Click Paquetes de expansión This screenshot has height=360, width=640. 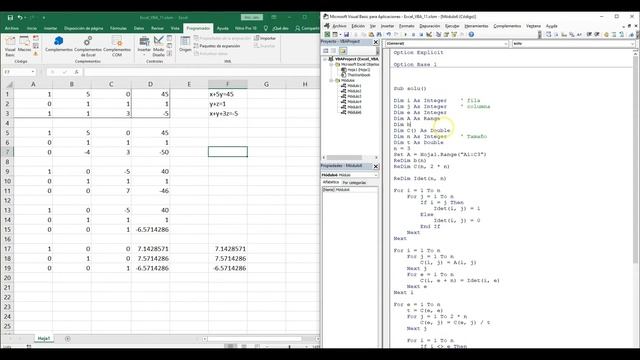[x=217, y=46]
